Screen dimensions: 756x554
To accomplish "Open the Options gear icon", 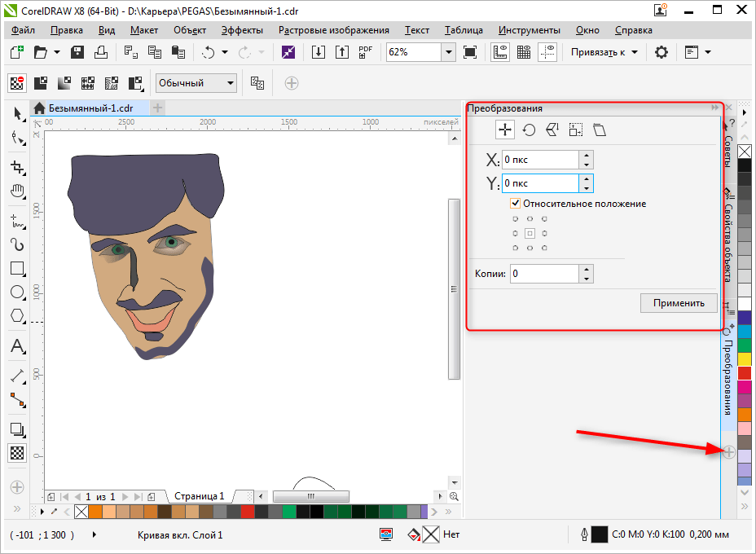I will (661, 52).
